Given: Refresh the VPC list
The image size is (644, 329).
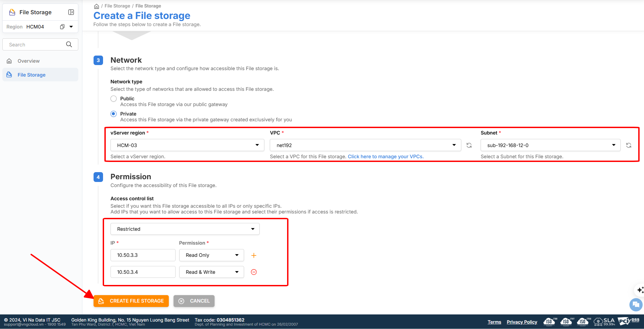Looking at the screenshot, I should (469, 145).
